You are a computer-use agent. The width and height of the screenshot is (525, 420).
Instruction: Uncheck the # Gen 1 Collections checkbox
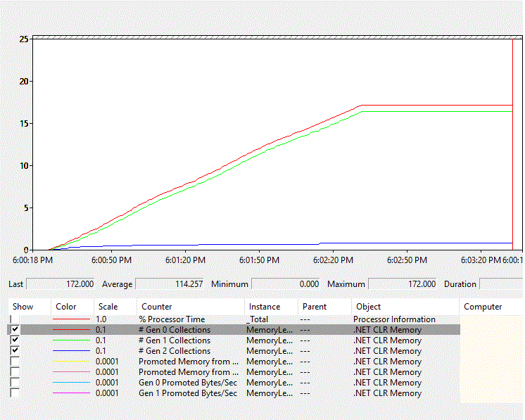(15, 340)
